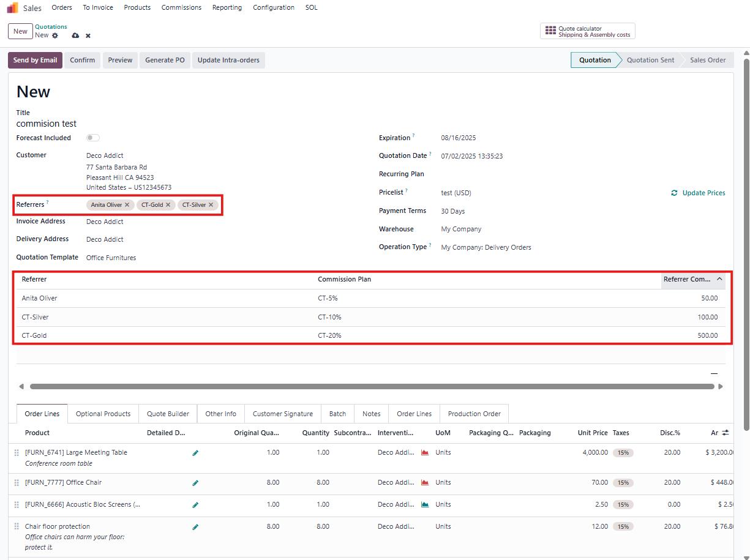Screen dimensions: 750x560
Task: Toggle the Forecast Included switch
Action: (x=93, y=138)
